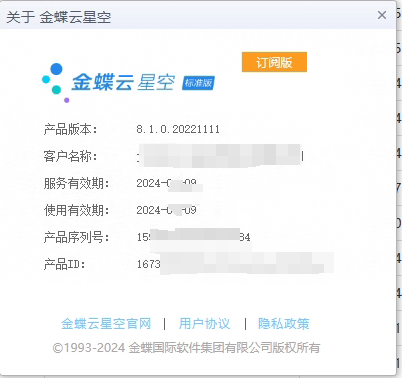Screen dimensions: 402x378
Task: Click the 客户名称 label
Action: click(x=70, y=156)
